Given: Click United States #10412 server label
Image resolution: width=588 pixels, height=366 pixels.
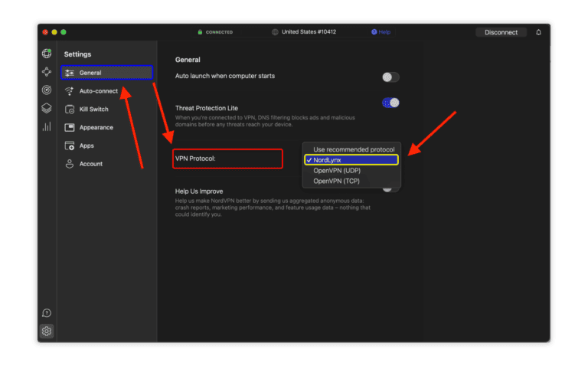Looking at the screenshot, I should click(x=309, y=32).
